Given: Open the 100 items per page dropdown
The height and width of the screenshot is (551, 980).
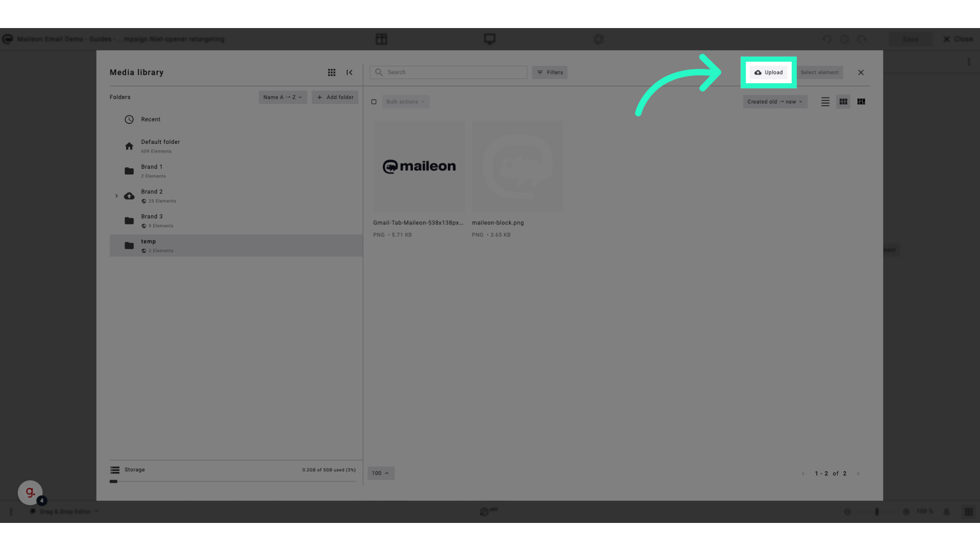Looking at the screenshot, I should (380, 473).
